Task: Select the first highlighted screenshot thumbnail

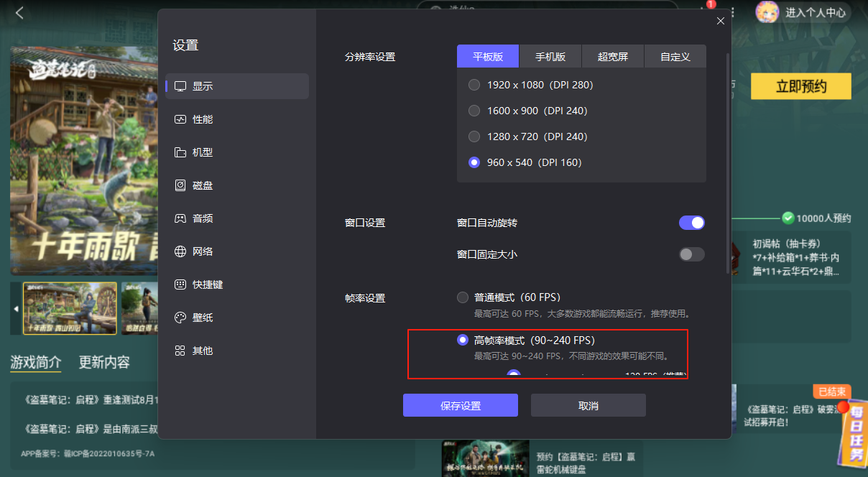Action: point(70,308)
